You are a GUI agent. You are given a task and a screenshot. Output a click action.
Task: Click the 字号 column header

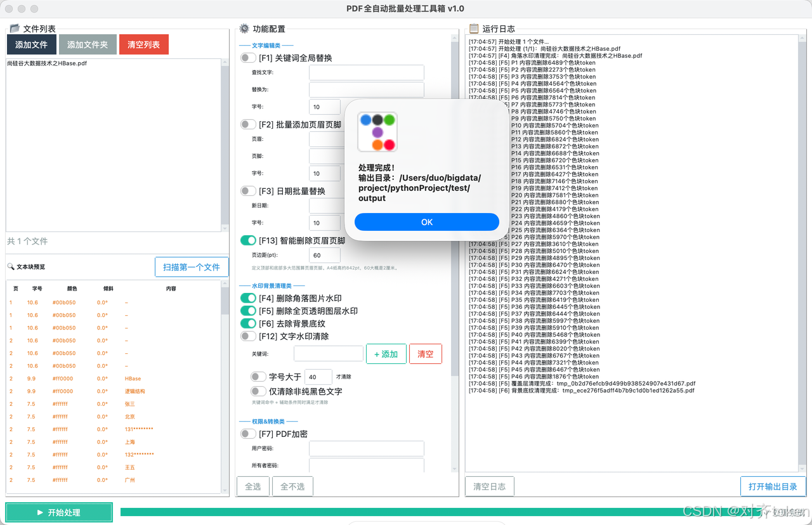click(x=37, y=288)
